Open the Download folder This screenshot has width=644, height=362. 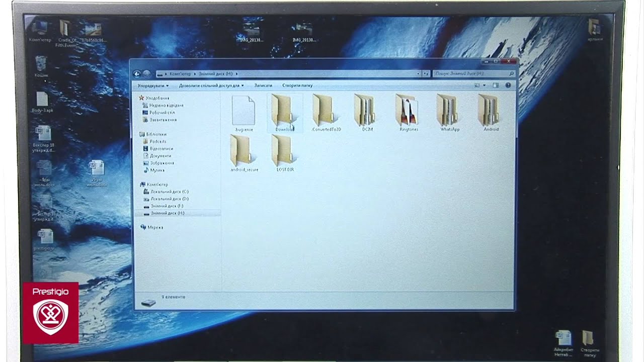pos(284,114)
